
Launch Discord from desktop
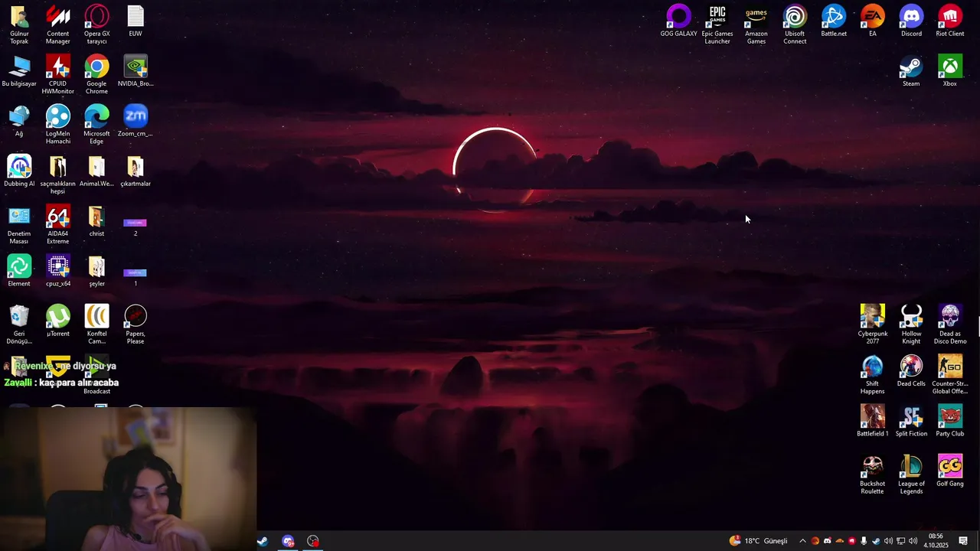pyautogui.click(x=911, y=21)
